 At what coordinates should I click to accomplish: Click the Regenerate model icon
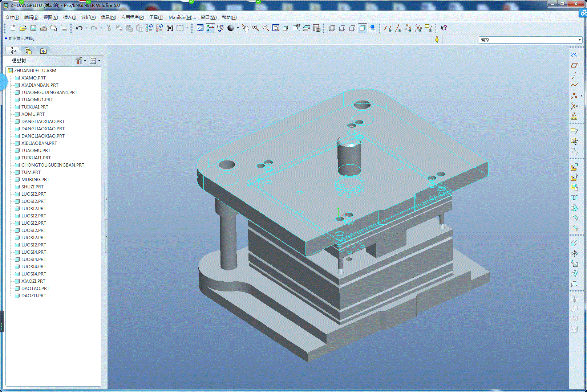tap(149, 28)
